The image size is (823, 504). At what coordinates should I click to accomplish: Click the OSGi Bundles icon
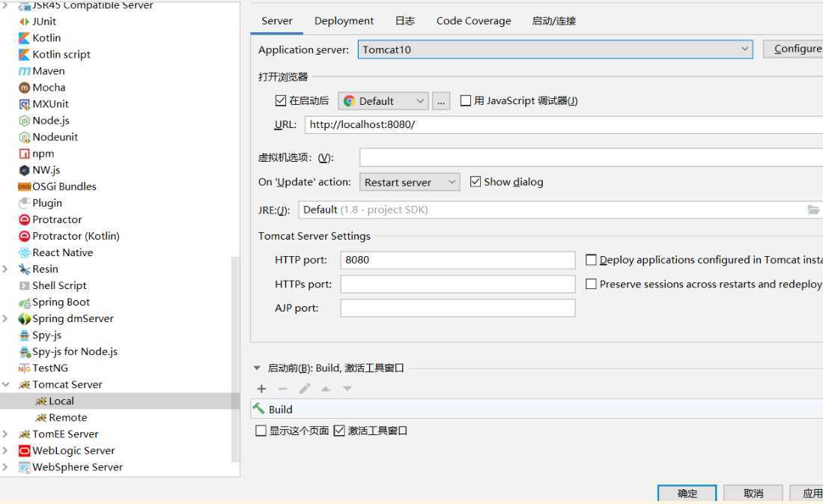pos(24,186)
